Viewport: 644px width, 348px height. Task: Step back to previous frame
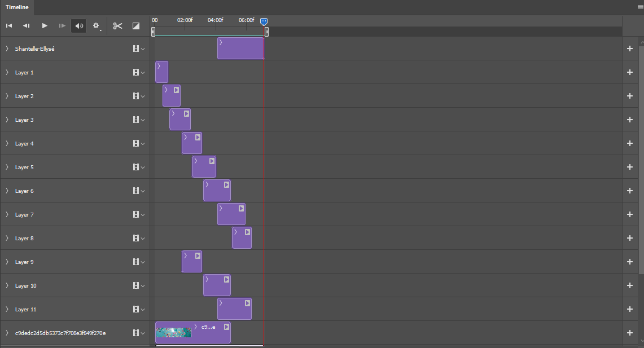(x=26, y=26)
